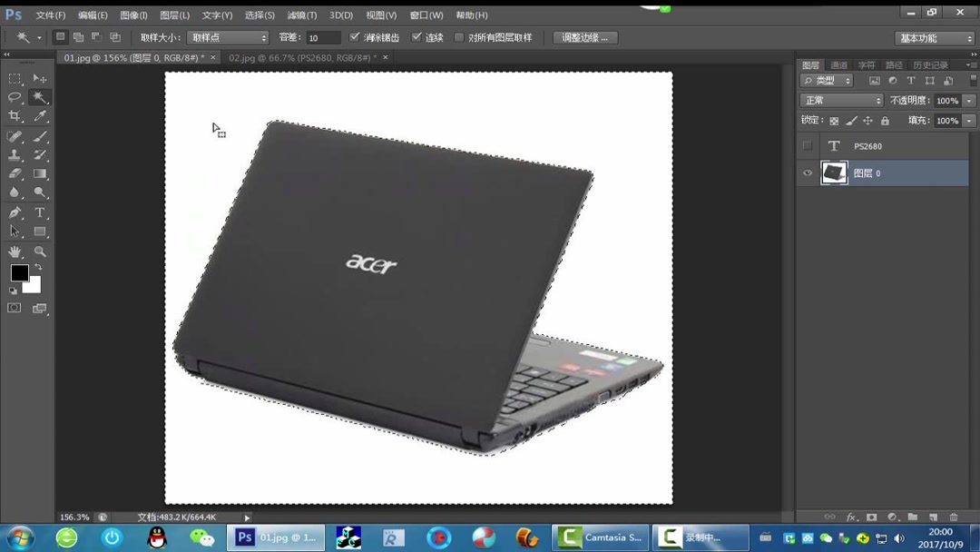
Task: Select the Horizontal Type tool
Action: [x=40, y=213]
